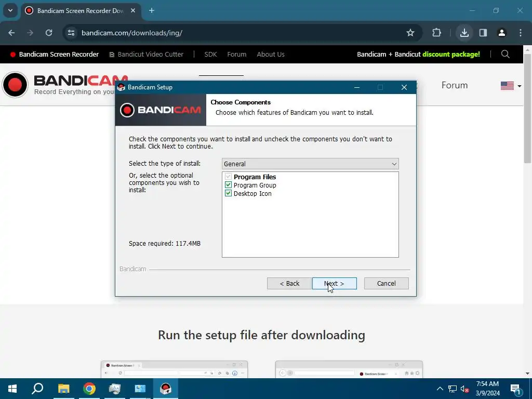The width and height of the screenshot is (532, 399).
Task: Open the US flag language dropdown
Action: pos(511,86)
